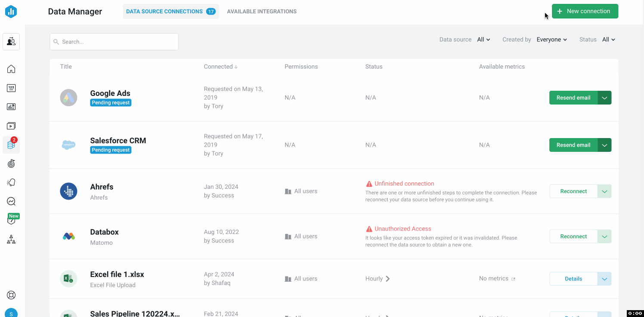Switch to Available Integrations tab
The width and height of the screenshot is (644, 317).
pos(262,12)
